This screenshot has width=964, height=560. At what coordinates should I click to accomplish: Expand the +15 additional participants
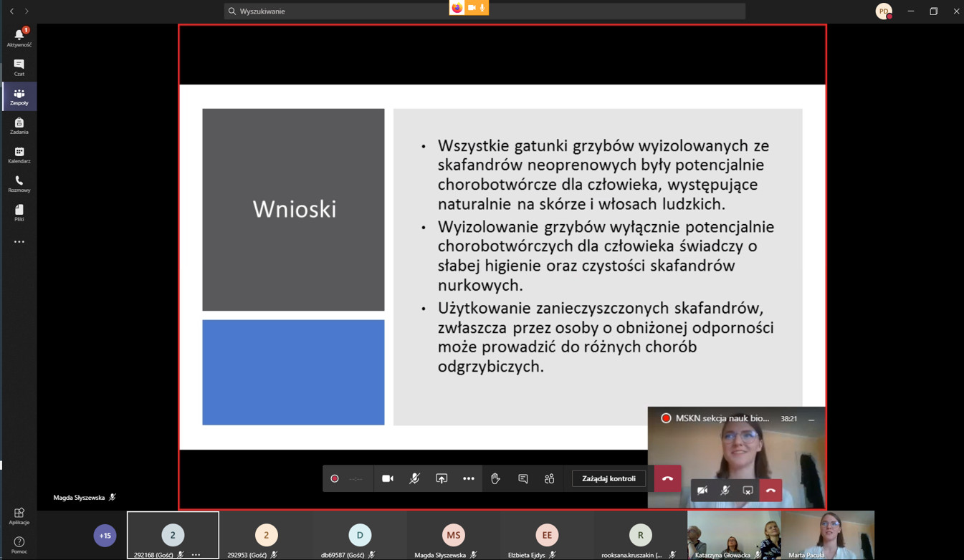click(105, 535)
